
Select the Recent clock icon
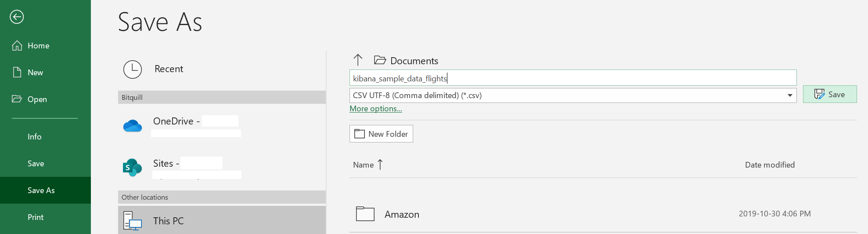tap(133, 69)
